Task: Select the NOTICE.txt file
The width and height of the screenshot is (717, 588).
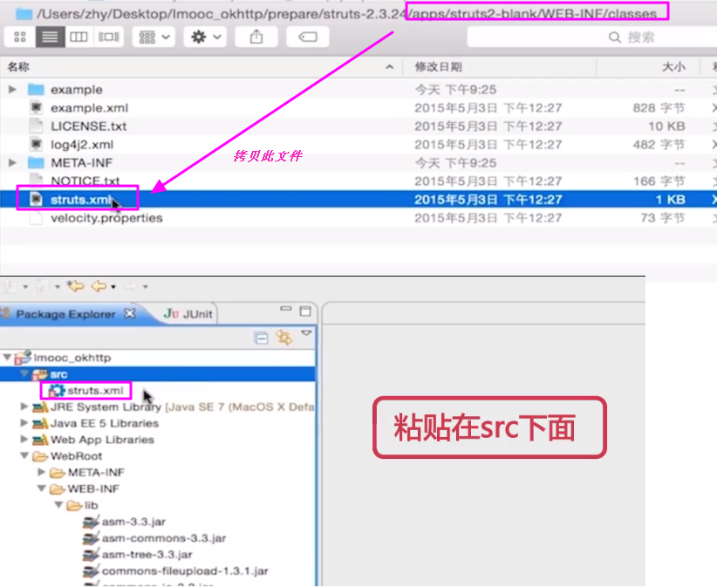Action: [x=85, y=181]
